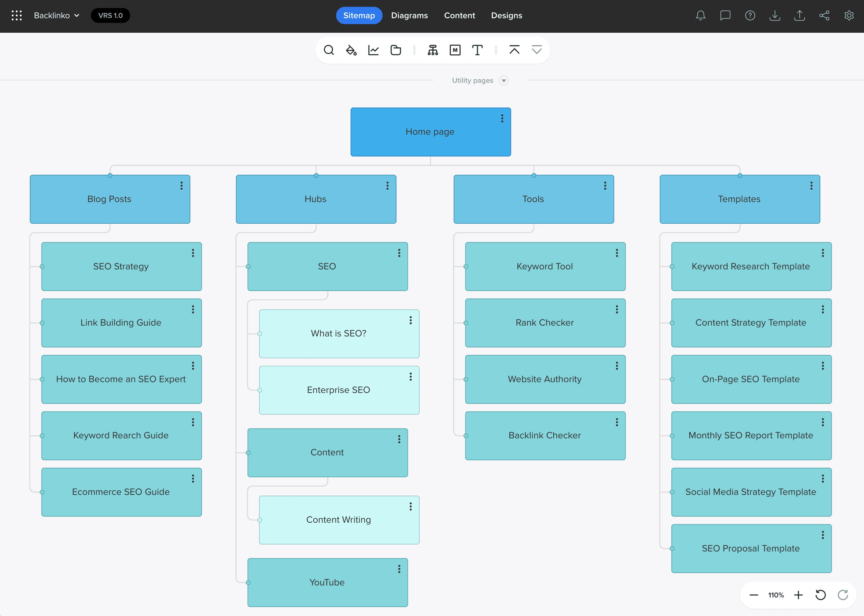Screen dimensions: 864x616
Task: Open the apps grid menu
Action: tap(16, 15)
